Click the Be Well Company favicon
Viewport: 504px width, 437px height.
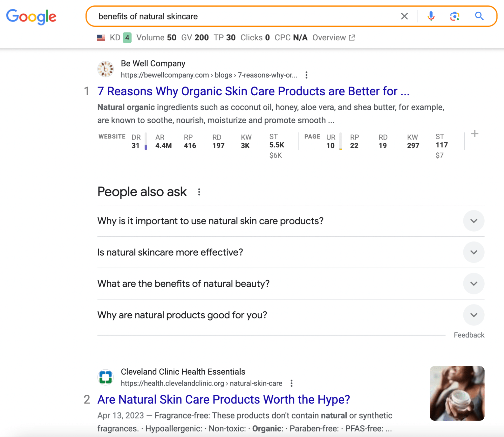106,69
